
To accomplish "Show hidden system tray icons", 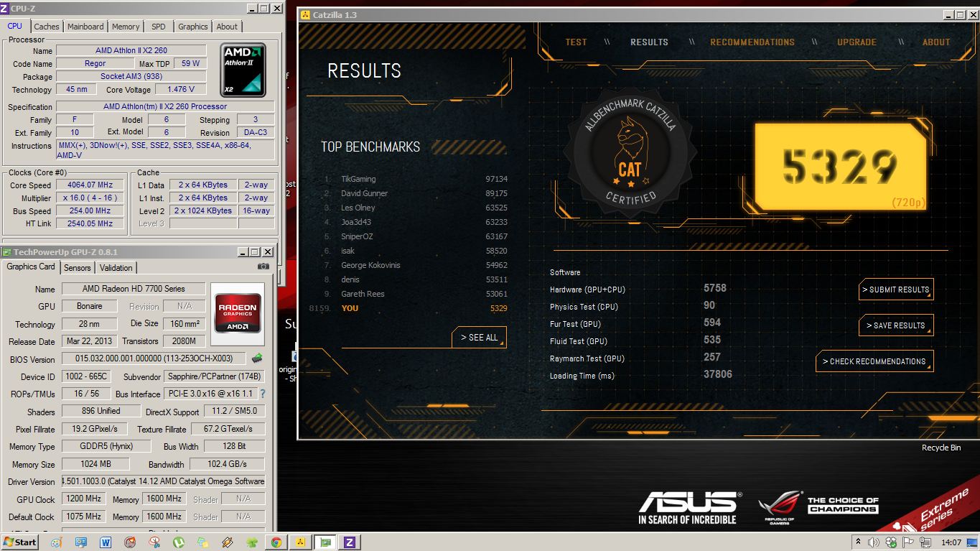I will pos(859,542).
